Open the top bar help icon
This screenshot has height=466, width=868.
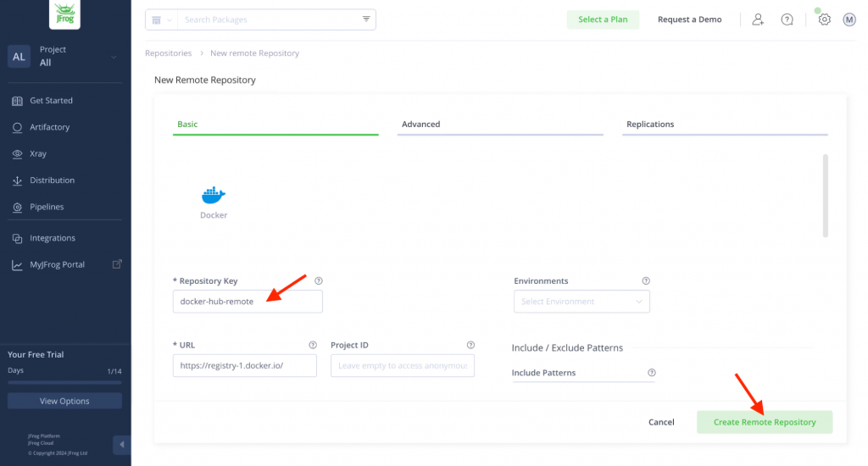[787, 19]
